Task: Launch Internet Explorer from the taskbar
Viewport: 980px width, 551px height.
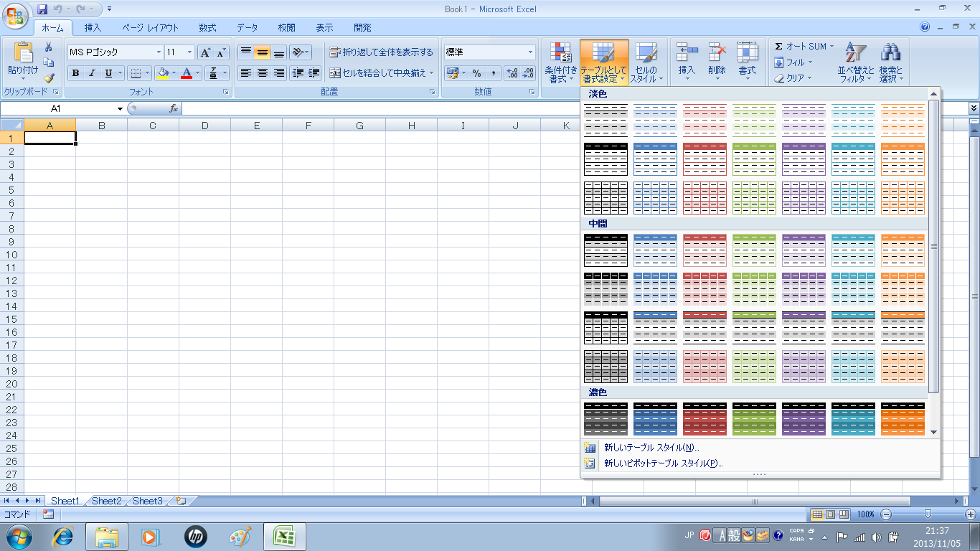Action: tap(64, 536)
